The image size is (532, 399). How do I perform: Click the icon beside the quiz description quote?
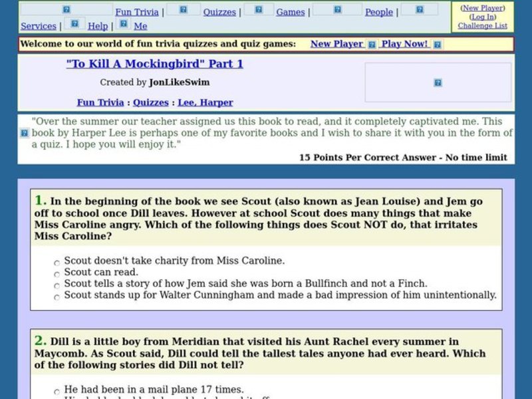[x=24, y=133]
